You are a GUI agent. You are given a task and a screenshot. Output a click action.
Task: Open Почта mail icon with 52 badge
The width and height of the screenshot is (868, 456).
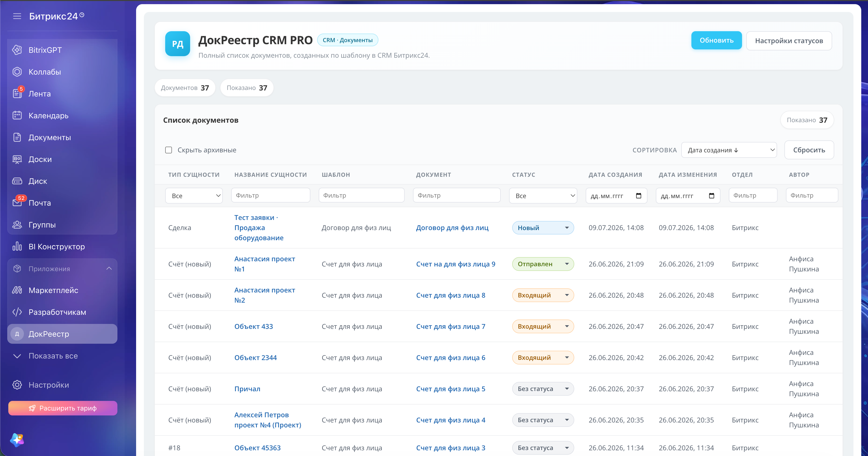(x=17, y=203)
